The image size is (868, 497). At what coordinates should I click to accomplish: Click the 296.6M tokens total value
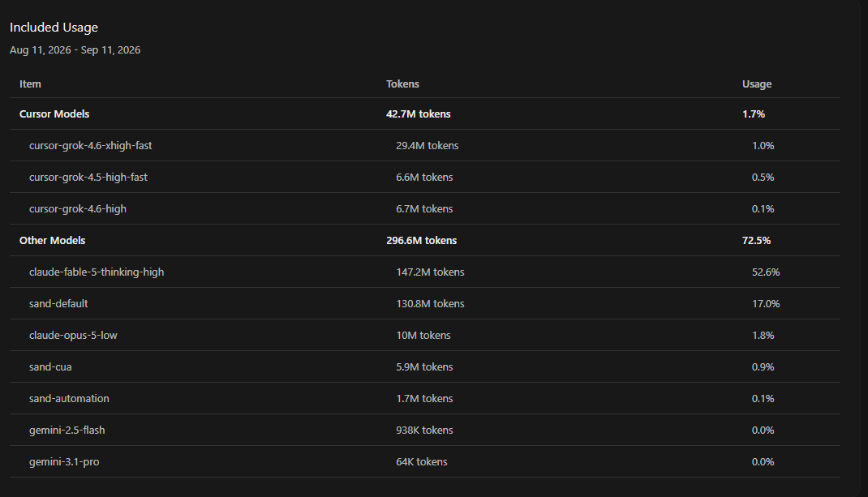pyautogui.click(x=421, y=240)
